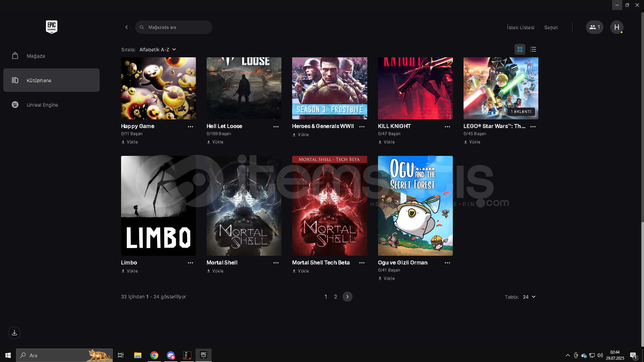Open options menu for LEGO Star Wars
644x362 pixels.
point(533,127)
